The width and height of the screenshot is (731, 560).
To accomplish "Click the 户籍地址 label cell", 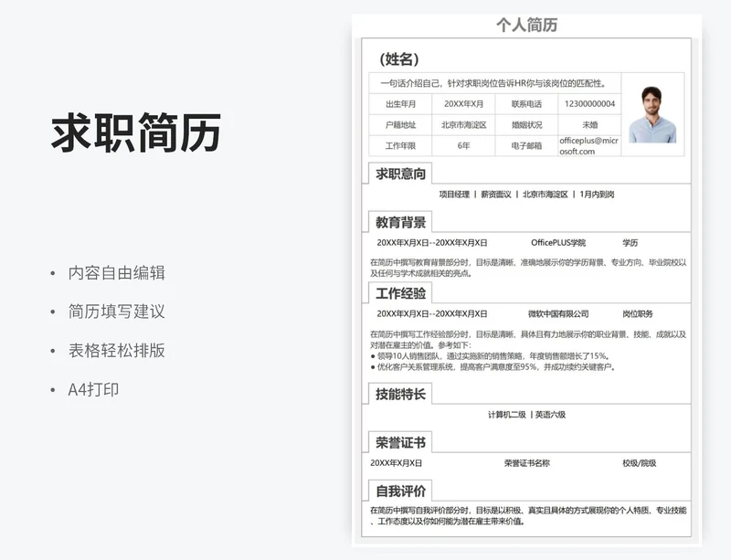I will click(400, 125).
